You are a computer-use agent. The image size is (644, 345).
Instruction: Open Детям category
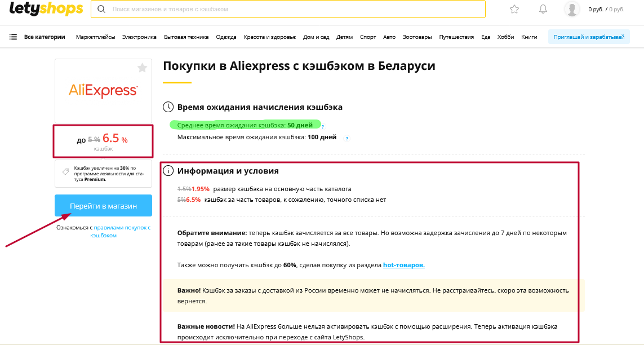pyautogui.click(x=344, y=37)
